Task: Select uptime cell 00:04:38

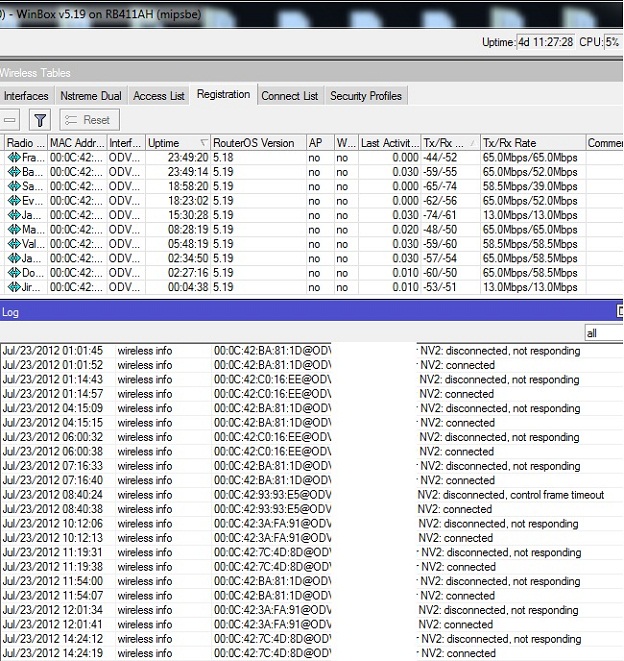Action: [188, 287]
